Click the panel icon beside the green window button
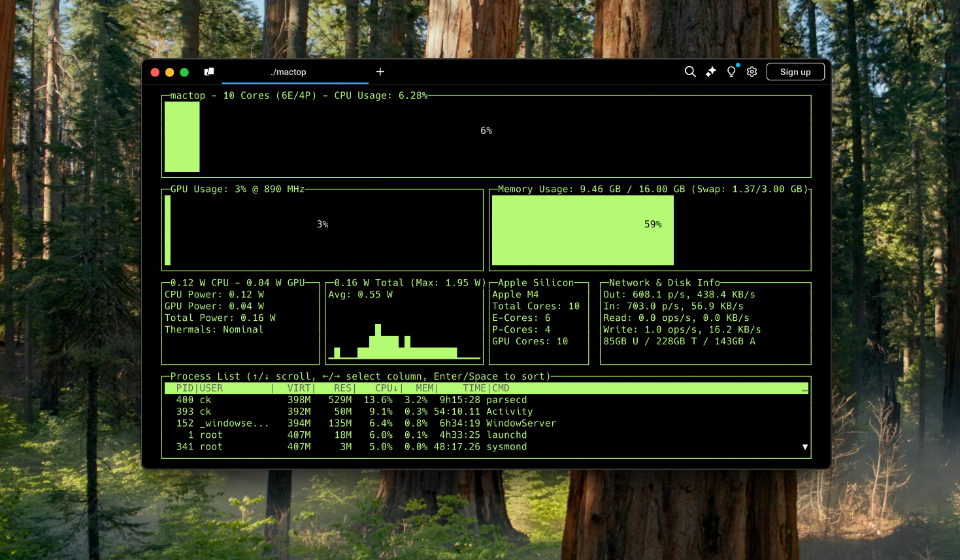960x560 pixels. point(209,72)
